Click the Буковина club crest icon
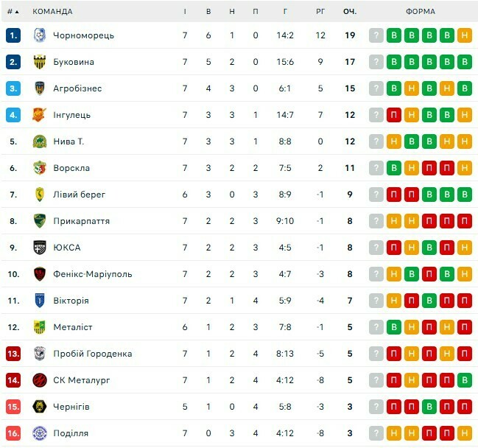 pyautogui.click(x=40, y=62)
